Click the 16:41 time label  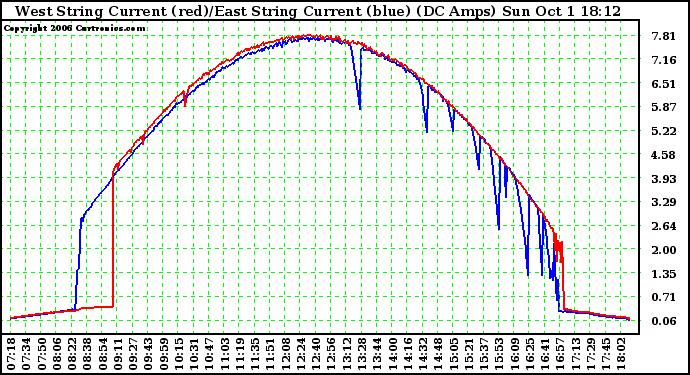coord(545,354)
